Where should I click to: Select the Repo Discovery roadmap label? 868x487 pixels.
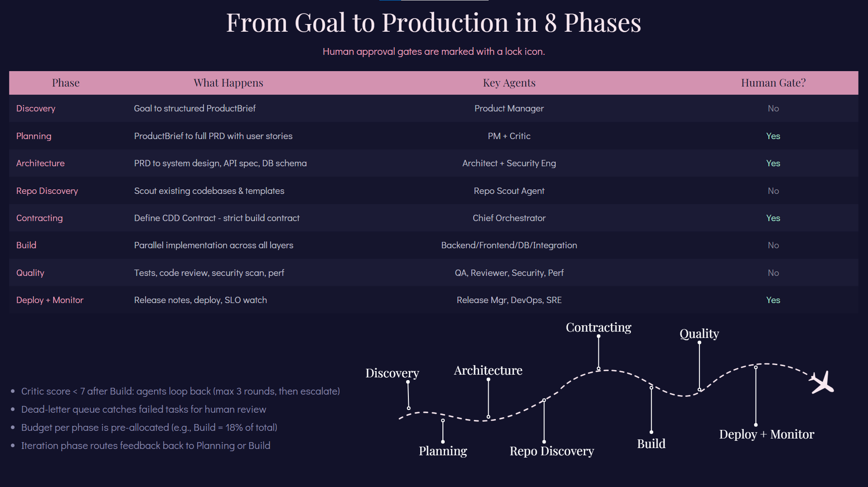(552, 451)
